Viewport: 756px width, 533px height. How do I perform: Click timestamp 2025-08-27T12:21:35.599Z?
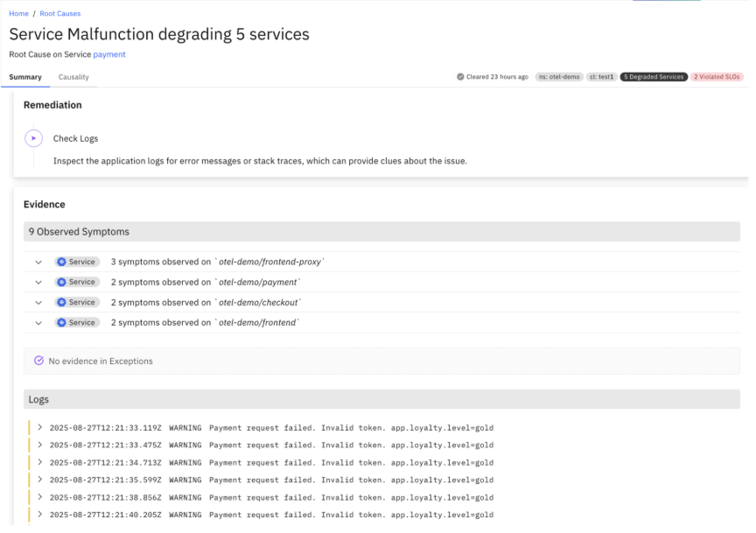105,480
